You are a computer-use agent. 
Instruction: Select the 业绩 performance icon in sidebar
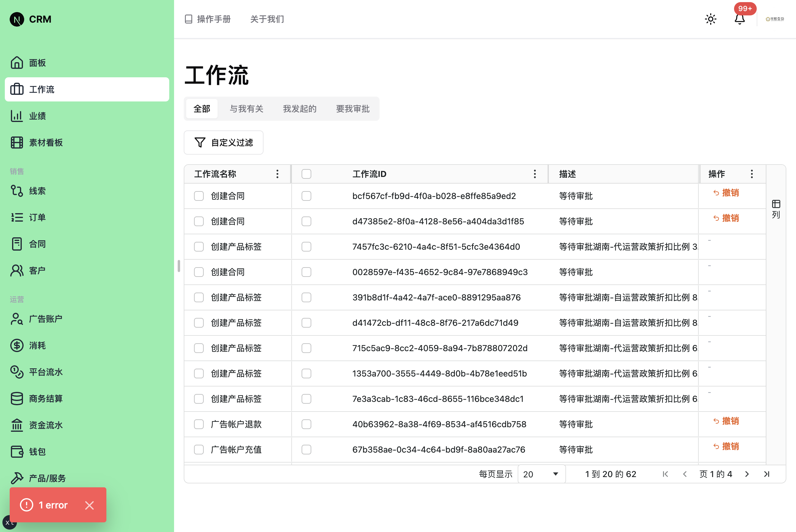pyautogui.click(x=17, y=116)
